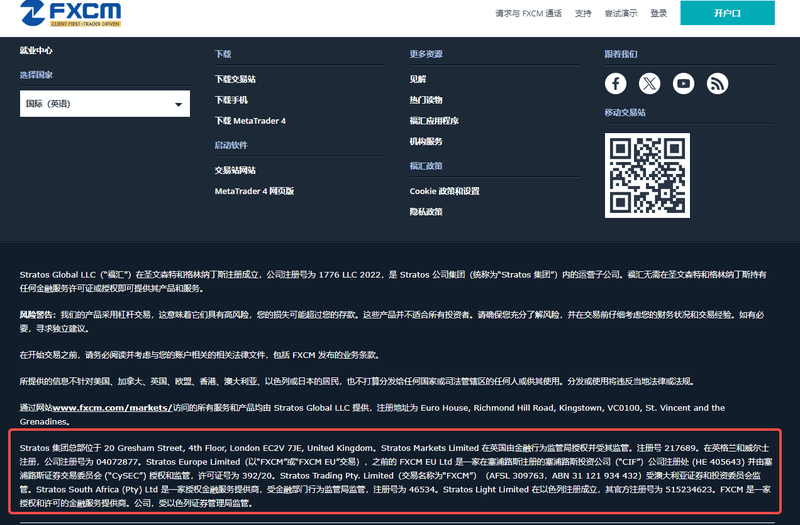800x525 pixels.
Task: Click the FXCM logo in header
Action: [x=71, y=13]
